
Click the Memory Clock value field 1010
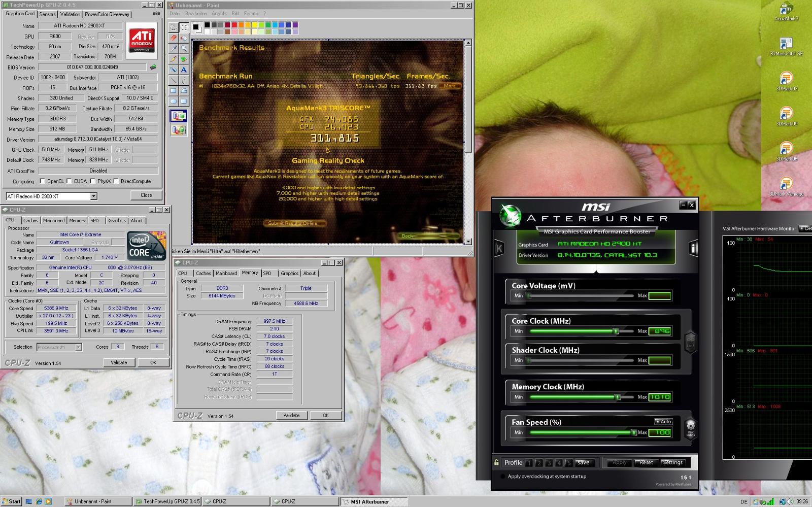(660, 397)
